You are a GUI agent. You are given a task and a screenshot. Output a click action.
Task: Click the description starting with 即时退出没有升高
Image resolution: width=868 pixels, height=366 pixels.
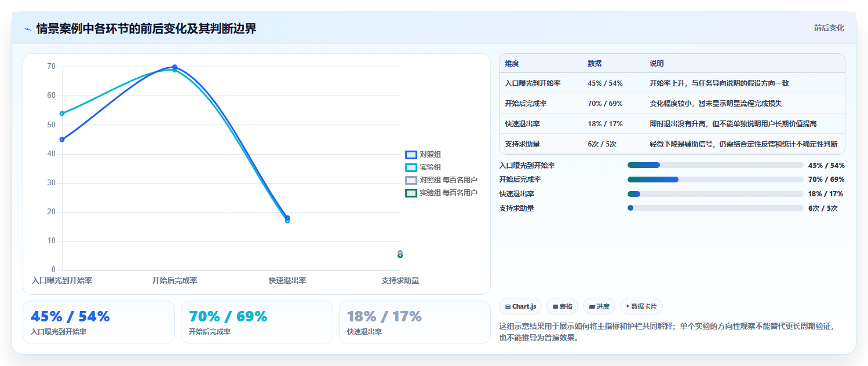tap(734, 124)
